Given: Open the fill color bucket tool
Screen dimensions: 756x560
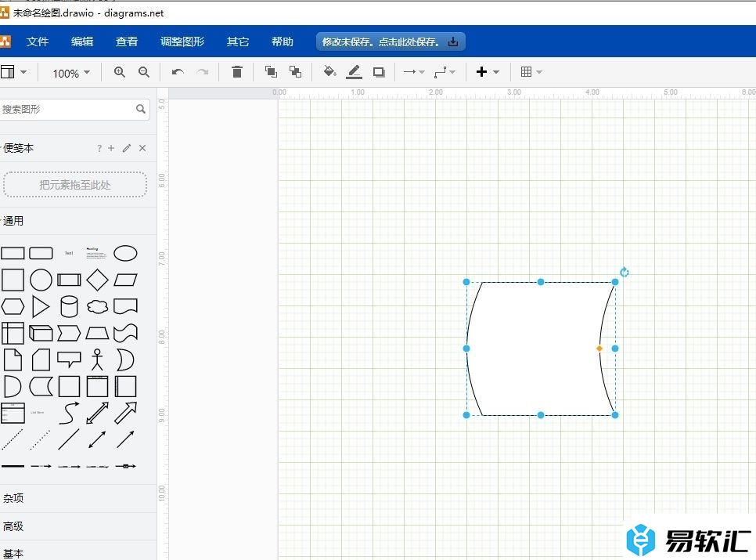Looking at the screenshot, I should pos(329,72).
